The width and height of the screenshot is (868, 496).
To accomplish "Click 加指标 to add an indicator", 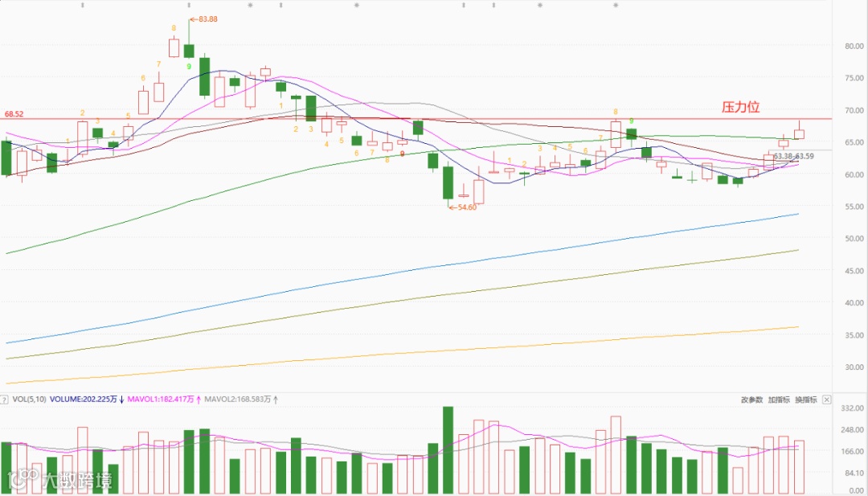I will click(779, 399).
